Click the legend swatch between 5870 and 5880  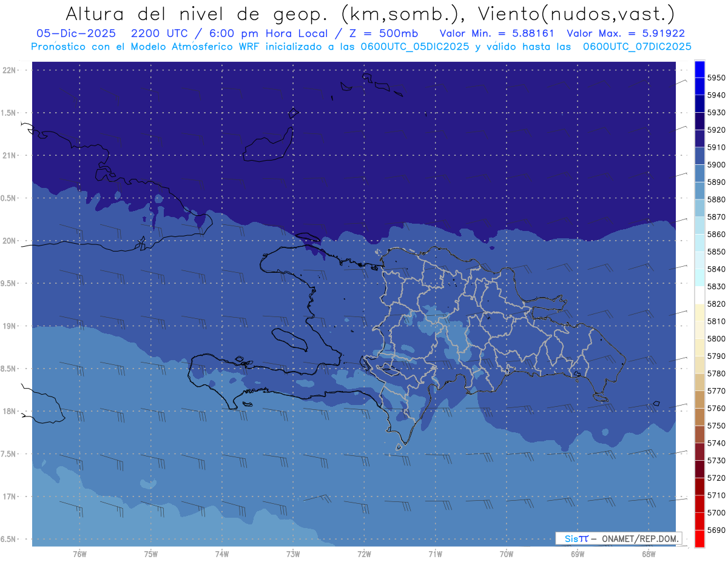(x=699, y=208)
